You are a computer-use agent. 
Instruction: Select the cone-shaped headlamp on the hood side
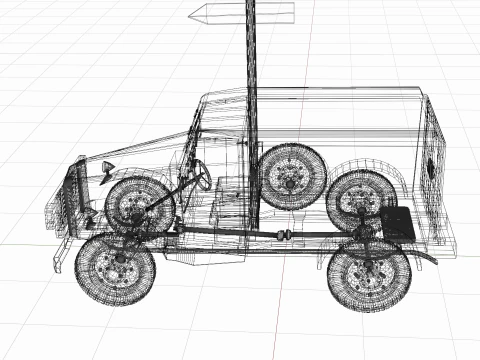point(107,167)
